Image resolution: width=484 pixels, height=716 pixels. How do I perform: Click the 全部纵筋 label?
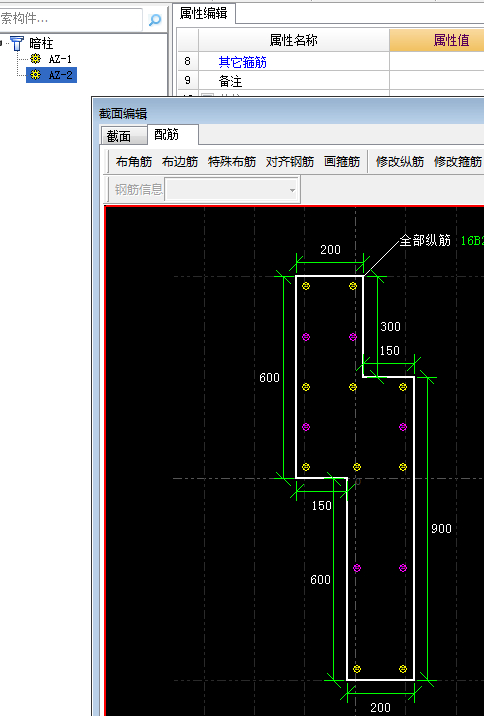tap(425, 240)
